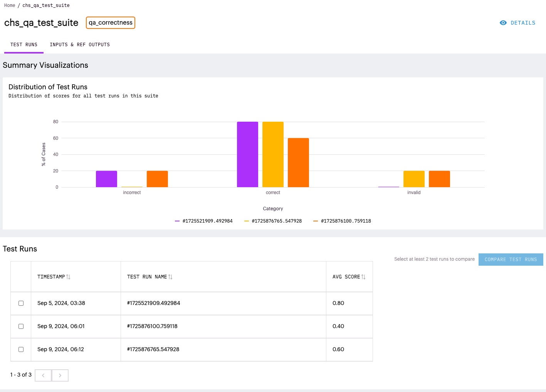This screenshot has width=546, height=392.
Task: Toggle legend entry #1725876100.759118
Action: (x=342, y=221)
